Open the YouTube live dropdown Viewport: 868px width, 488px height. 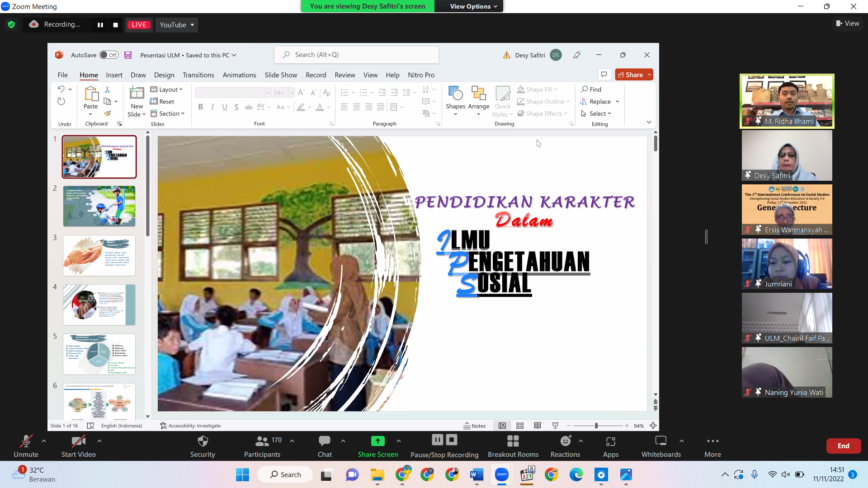[x=177, y=25]
